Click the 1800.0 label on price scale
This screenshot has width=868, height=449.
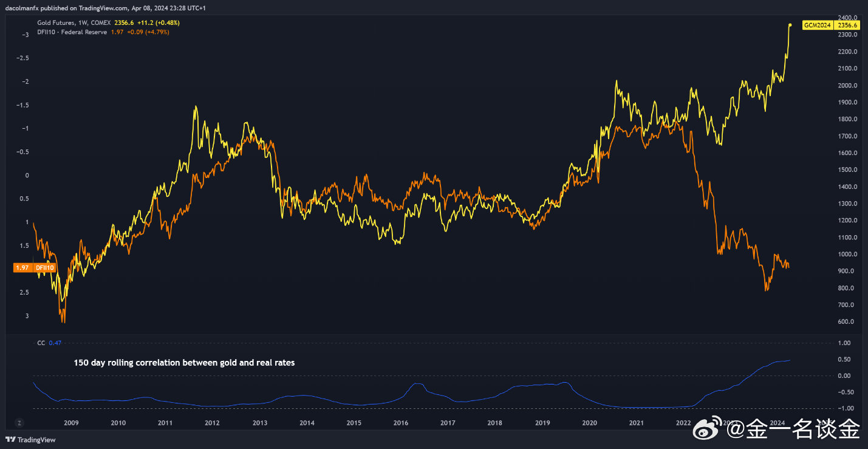click(x=847, y=119)
